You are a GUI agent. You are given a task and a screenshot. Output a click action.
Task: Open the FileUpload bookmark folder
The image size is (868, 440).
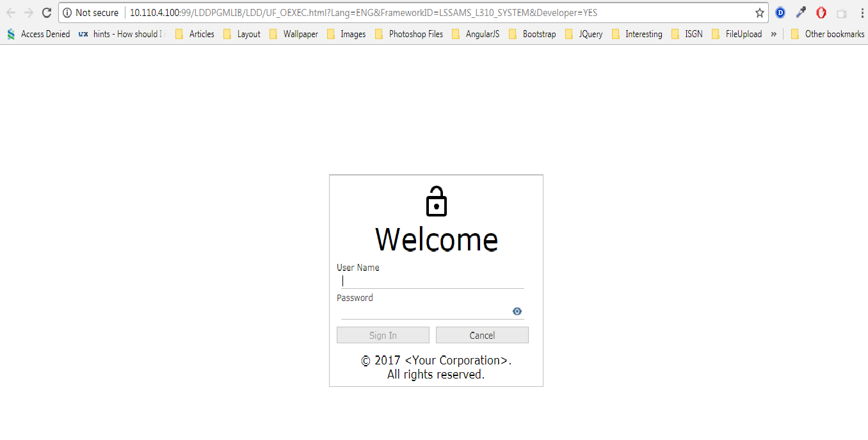(737, 34)
